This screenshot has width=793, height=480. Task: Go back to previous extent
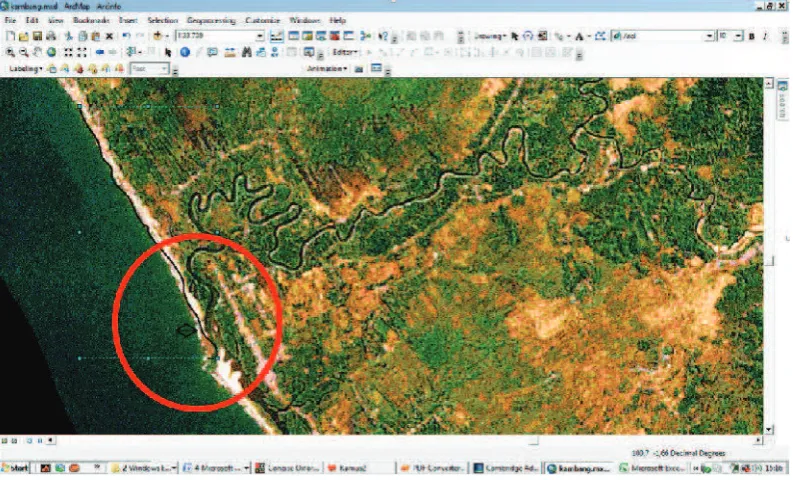tap(100, 53)
